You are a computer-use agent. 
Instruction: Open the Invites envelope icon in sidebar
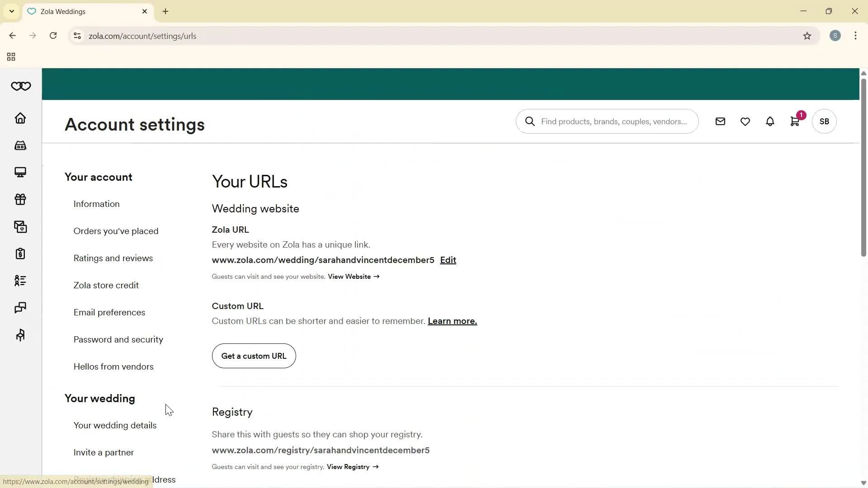click(20, 226)
